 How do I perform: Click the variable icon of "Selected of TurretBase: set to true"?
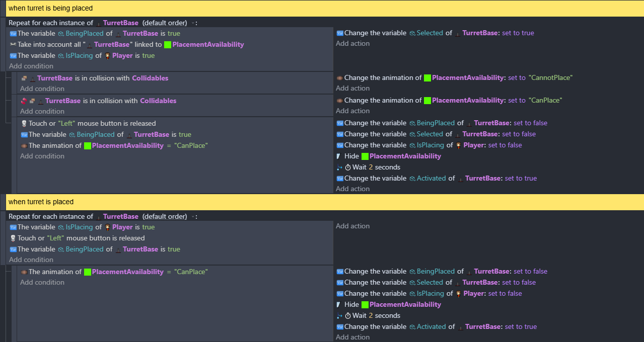click(339, 33)
